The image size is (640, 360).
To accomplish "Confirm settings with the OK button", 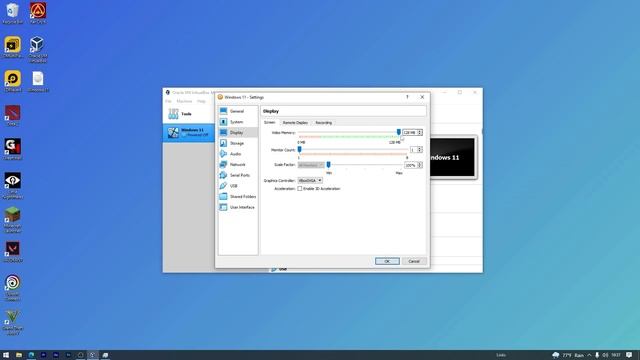I will coord(387,261).
